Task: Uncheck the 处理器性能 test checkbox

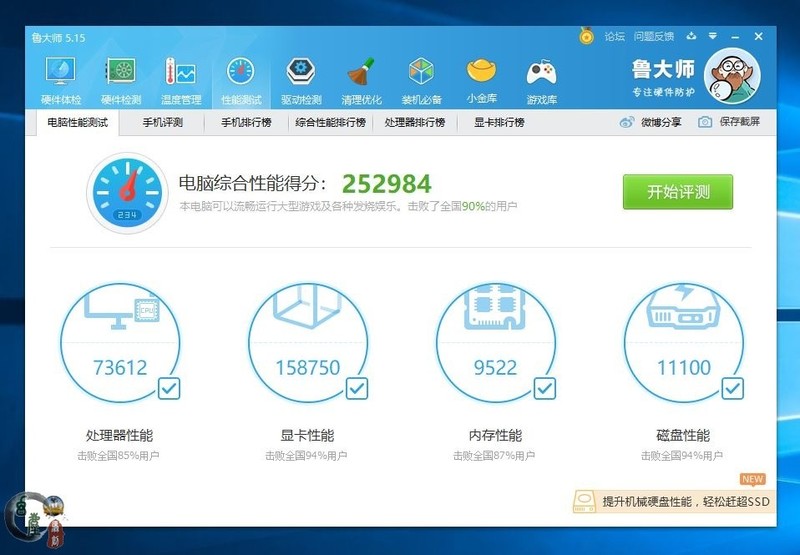Action: [169, 388]
